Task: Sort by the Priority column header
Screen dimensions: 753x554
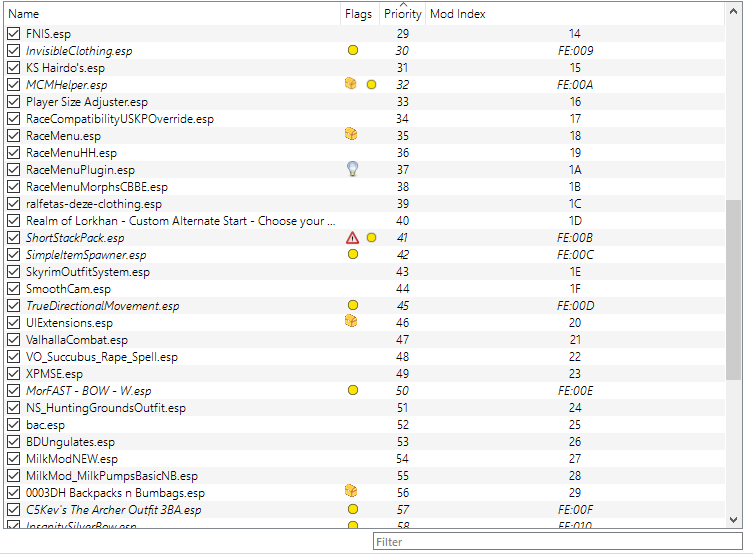Action: 402,14
